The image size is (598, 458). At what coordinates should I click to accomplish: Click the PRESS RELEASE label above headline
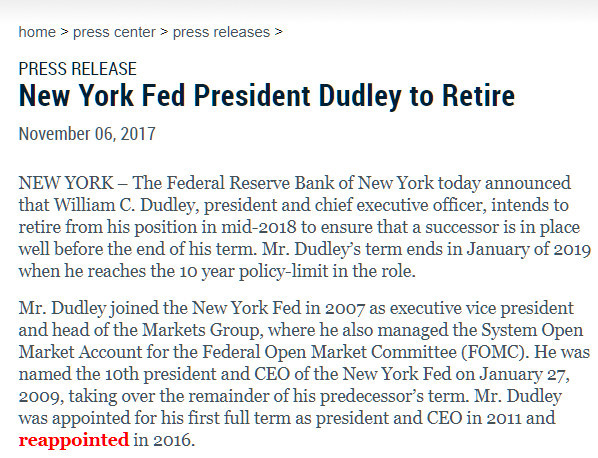click(x=77, y=69)
